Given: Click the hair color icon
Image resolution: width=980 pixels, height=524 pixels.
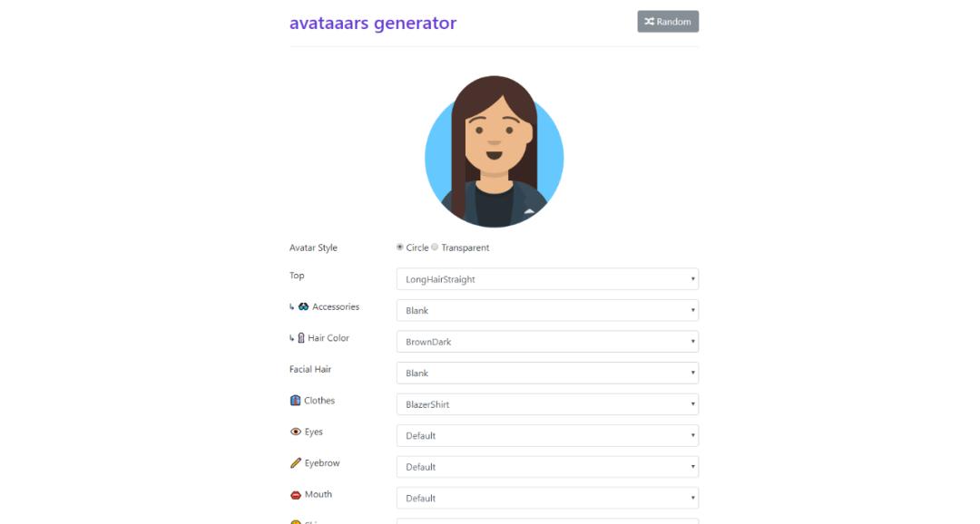Looking at the screenshot, I should (300, 338).
